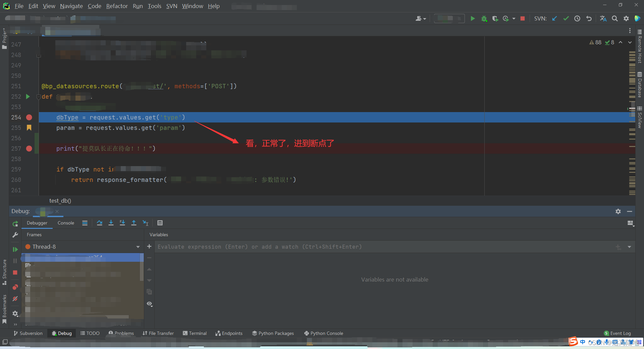Image resolution: width=644 pixels, height=349 pixels.
Task: Open Search Everywhere with the magnifier icon
Action: (x=614, y=18)
